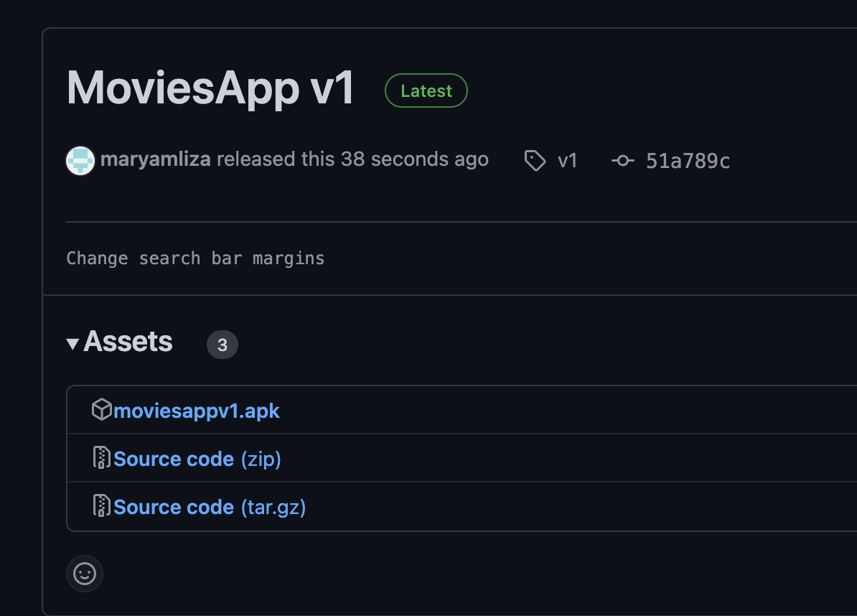The width and height of the screenshot is (857, 616).
Task: Click maryamliza's profile avatar
Action: coord(80,160)
